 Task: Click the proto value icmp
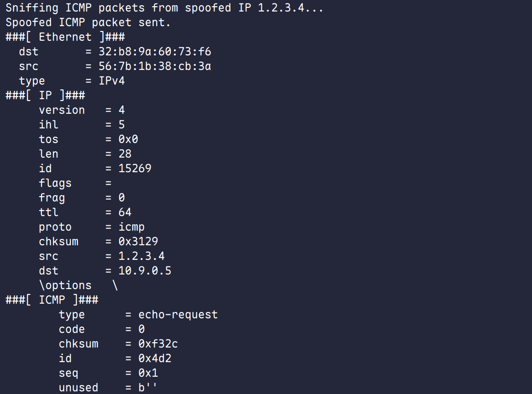pyautogui.click(x=132, y=227)
